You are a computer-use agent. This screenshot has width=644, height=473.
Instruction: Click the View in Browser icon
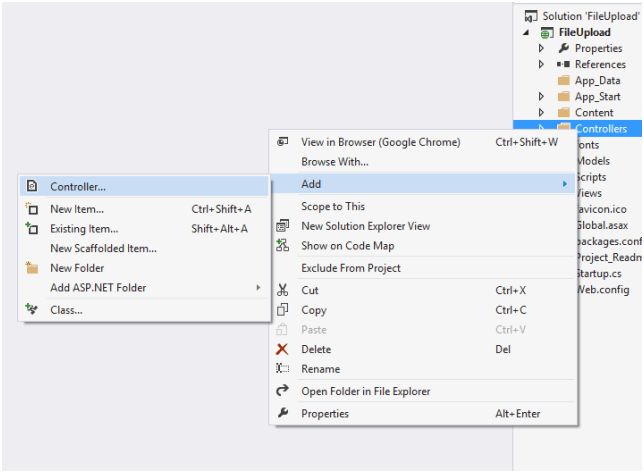[x=283, y=143]
